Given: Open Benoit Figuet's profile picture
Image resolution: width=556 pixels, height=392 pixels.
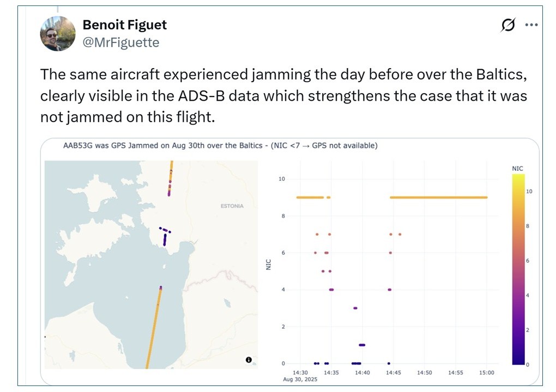Looking at the screenshot, I should tap(58, 34).
